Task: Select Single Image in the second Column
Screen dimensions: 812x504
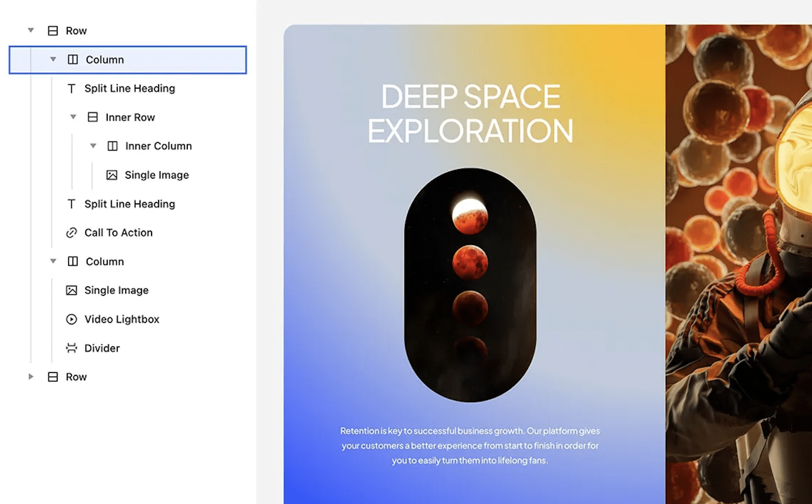Action: (x=116, y=290)
